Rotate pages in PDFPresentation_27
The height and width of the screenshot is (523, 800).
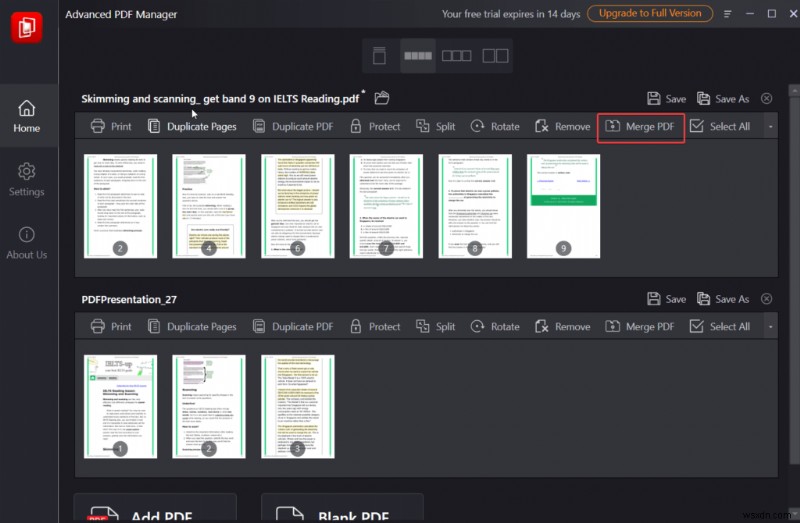[495, 327]
